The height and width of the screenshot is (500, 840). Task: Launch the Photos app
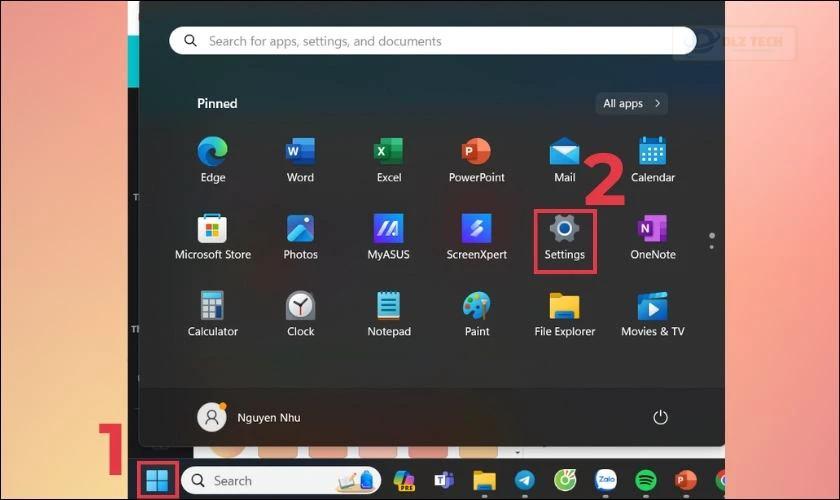coord(300,237)
